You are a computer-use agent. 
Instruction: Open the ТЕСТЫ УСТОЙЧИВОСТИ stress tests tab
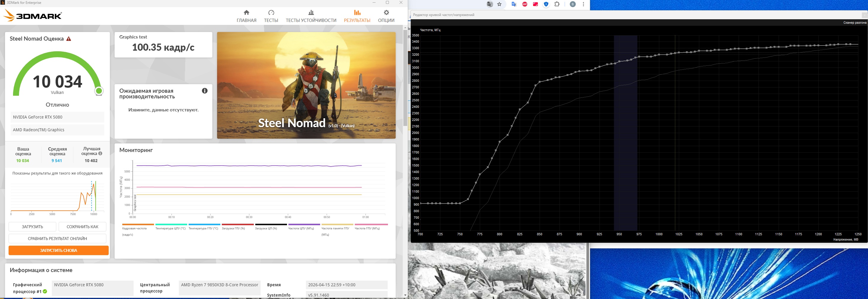[311, 16]
